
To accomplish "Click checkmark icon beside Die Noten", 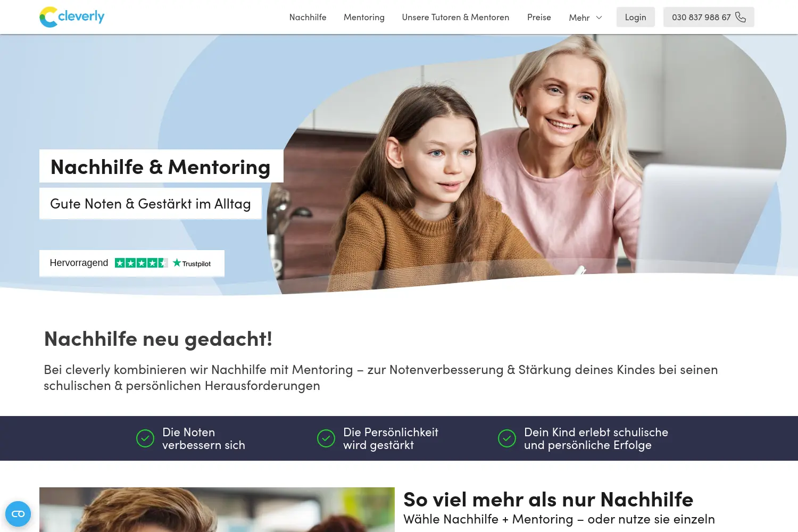I will [x=145, y=438].
